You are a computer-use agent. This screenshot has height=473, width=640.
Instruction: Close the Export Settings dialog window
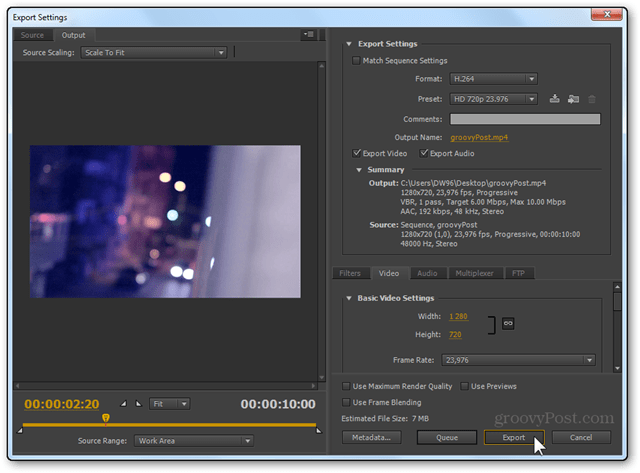coord(607,14)
